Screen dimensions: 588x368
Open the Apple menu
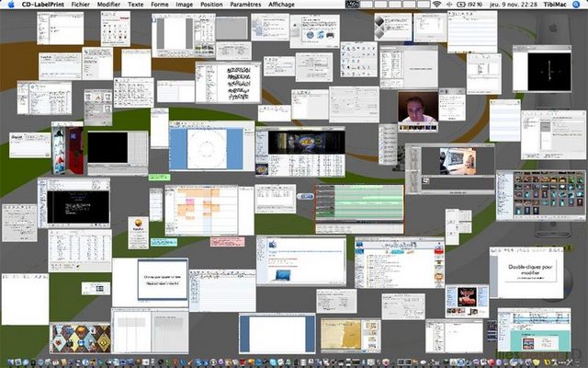point(9,5)
